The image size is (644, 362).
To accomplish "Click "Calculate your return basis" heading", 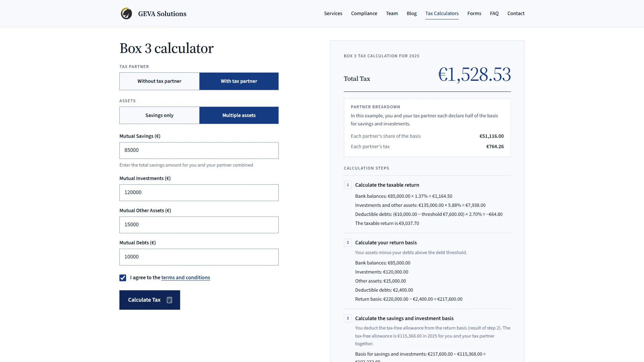I will point(386,243).
